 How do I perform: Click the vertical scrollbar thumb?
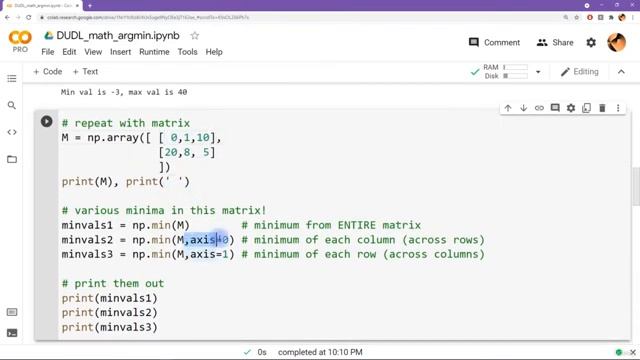pyautogui.click(x=635, y=186)
